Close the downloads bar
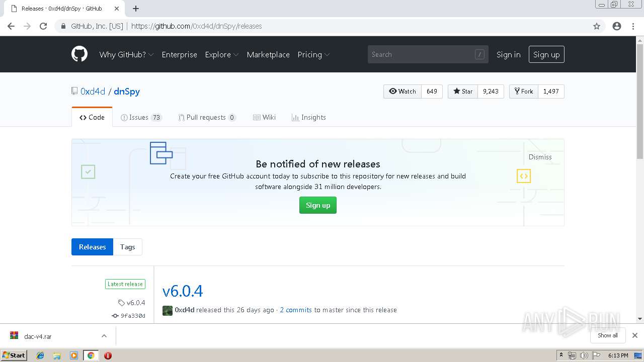Image resolution: width=644 pixels, height=362 pixels. click(x=635, y=335)
